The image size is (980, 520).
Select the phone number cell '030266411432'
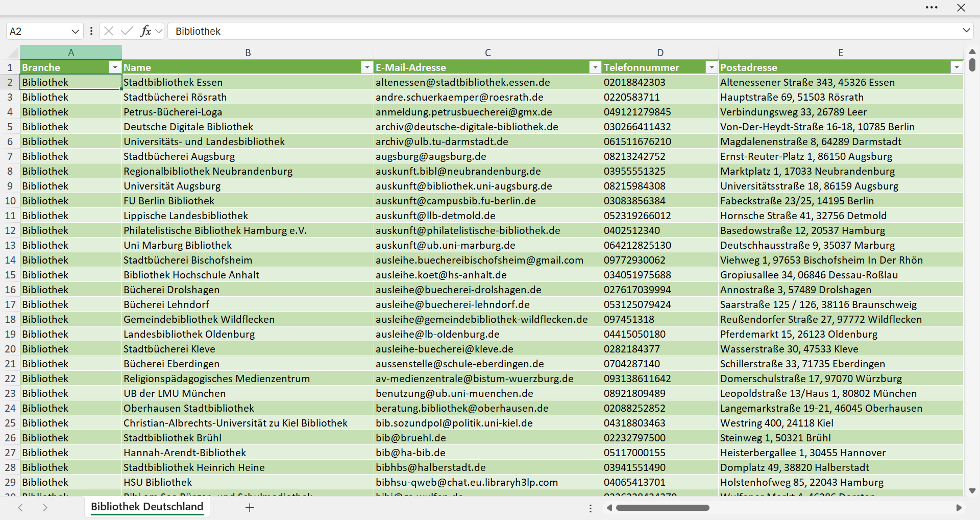(x=660, y=127)
